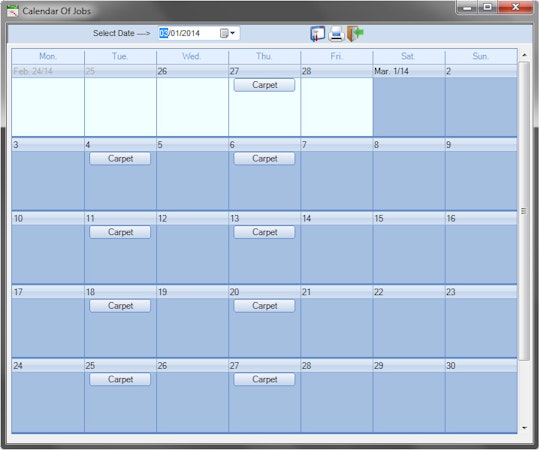Select day 10 in the calendar
Image resolution: width=539 pixels, height=450 pixels.
(48, 248)
